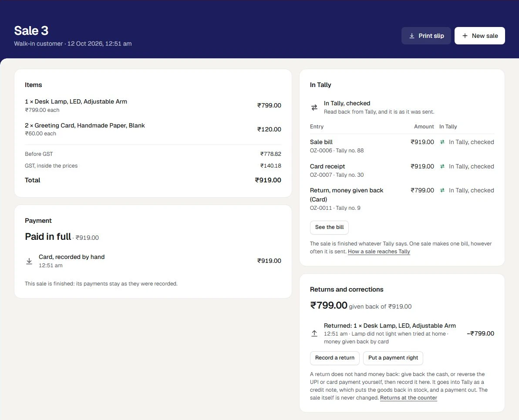Viewport: 519px width, 420px height.
Task: Click the ₹799.00 amount in Tally return row
Action: (x=422, y=190)
